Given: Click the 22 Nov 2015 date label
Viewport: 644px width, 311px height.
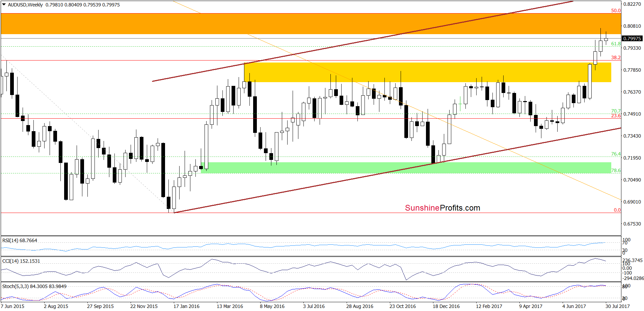Looking at the screenshot, I should click(x=144, y=306).
